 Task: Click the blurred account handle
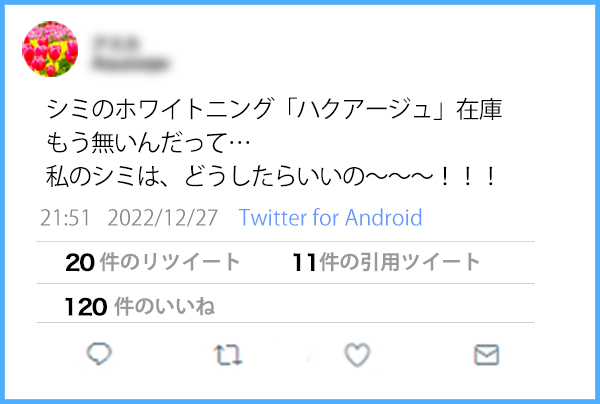[130, 63]
